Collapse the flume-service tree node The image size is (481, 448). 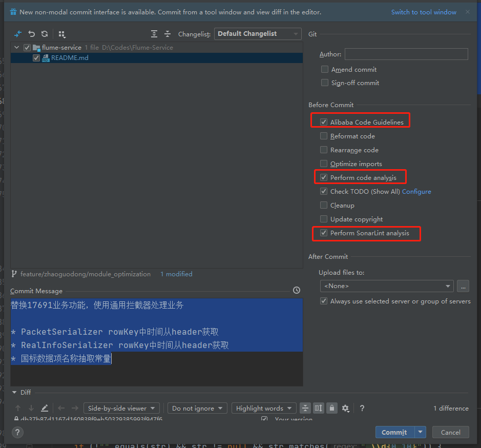[x=17, y=48]
